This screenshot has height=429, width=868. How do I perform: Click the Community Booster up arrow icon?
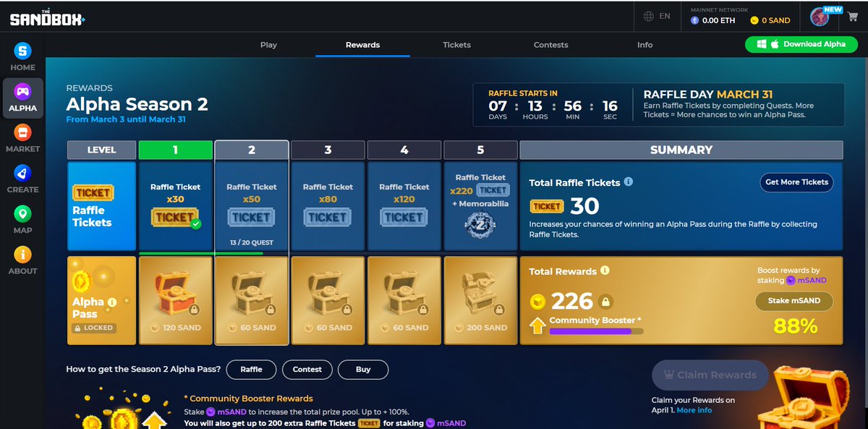[537, 326]
